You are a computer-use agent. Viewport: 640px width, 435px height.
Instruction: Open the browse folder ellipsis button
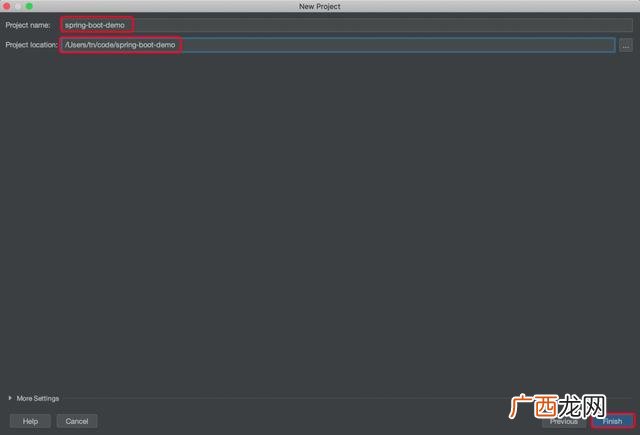[626, 45]
